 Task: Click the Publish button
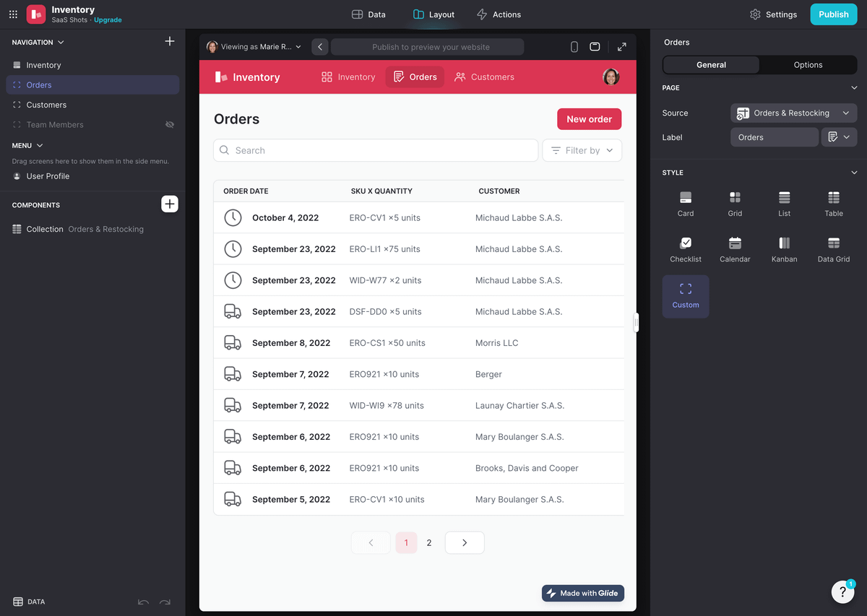point(833,14)
